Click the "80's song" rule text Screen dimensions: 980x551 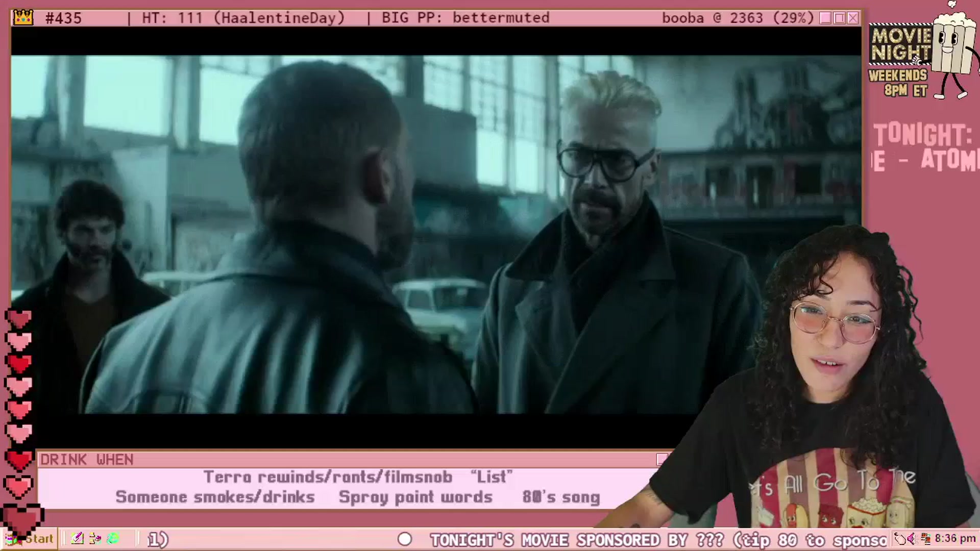(x=561, y=497)
